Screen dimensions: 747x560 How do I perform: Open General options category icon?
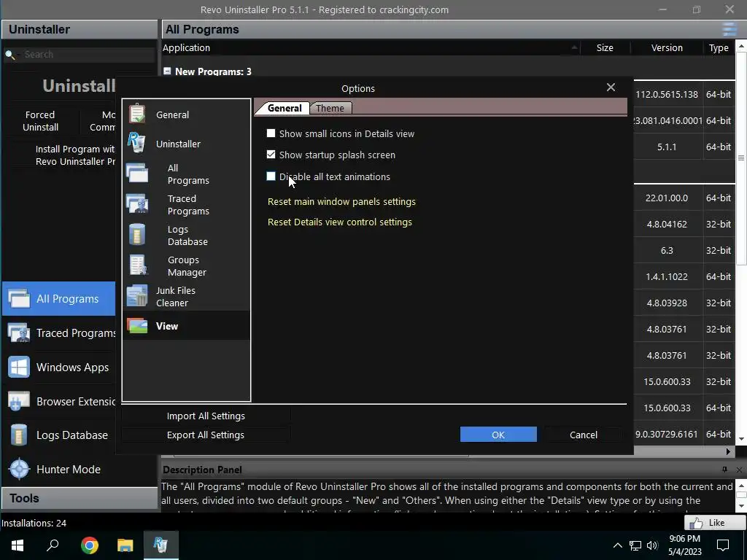[137, 114]
